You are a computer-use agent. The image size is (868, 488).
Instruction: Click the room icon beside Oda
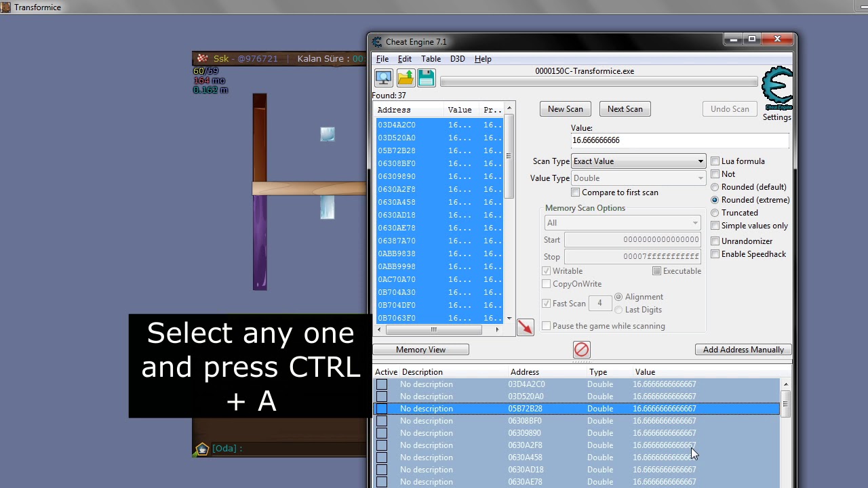point(201,449)
